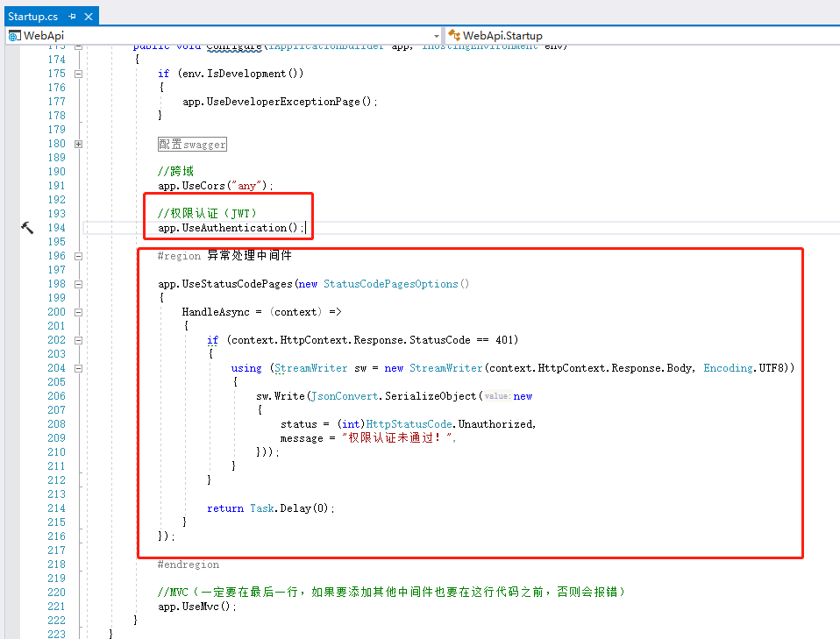This screenshot has width=840, height=639.
Task: Click the app.UseCors("any") line
Action: coord(216,186)
